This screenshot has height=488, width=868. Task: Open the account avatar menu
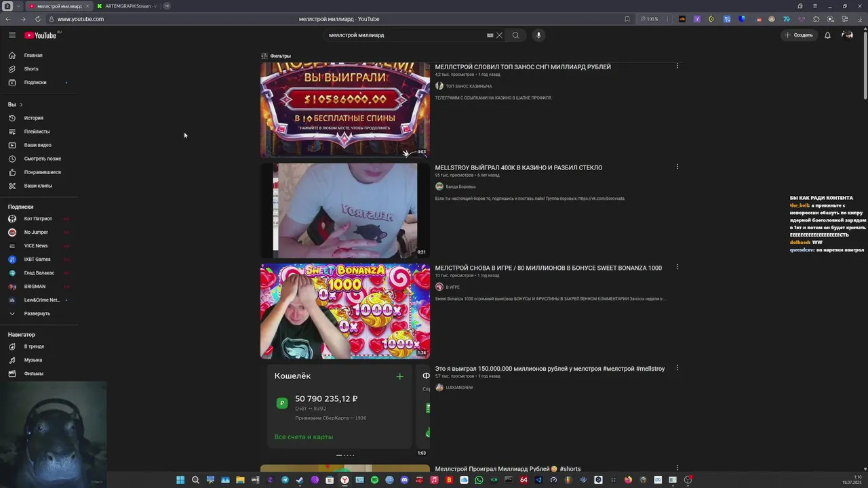[847, 35]
